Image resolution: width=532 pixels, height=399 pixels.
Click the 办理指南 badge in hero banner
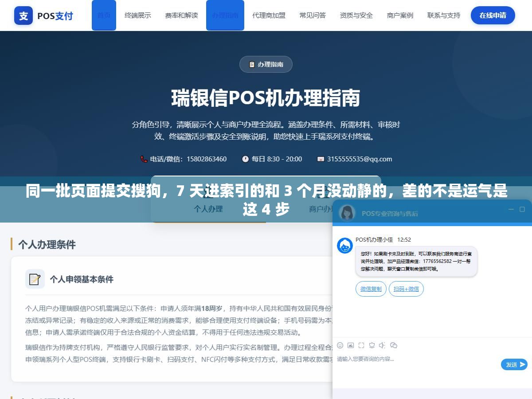(266, 64)
